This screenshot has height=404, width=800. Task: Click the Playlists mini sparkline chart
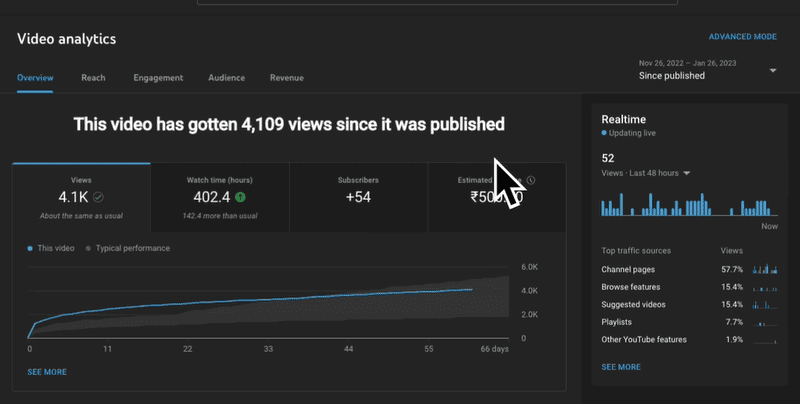(x=765, y=322)
